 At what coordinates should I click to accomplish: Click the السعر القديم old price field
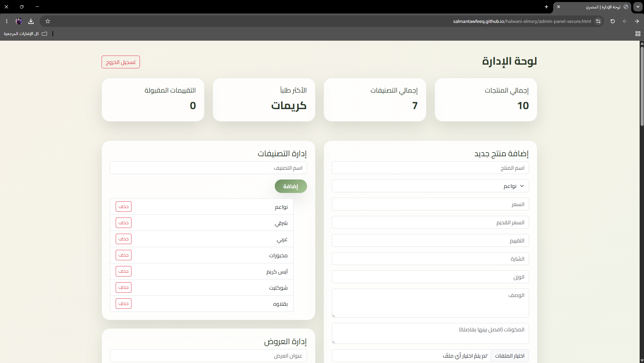click(430, 222)
